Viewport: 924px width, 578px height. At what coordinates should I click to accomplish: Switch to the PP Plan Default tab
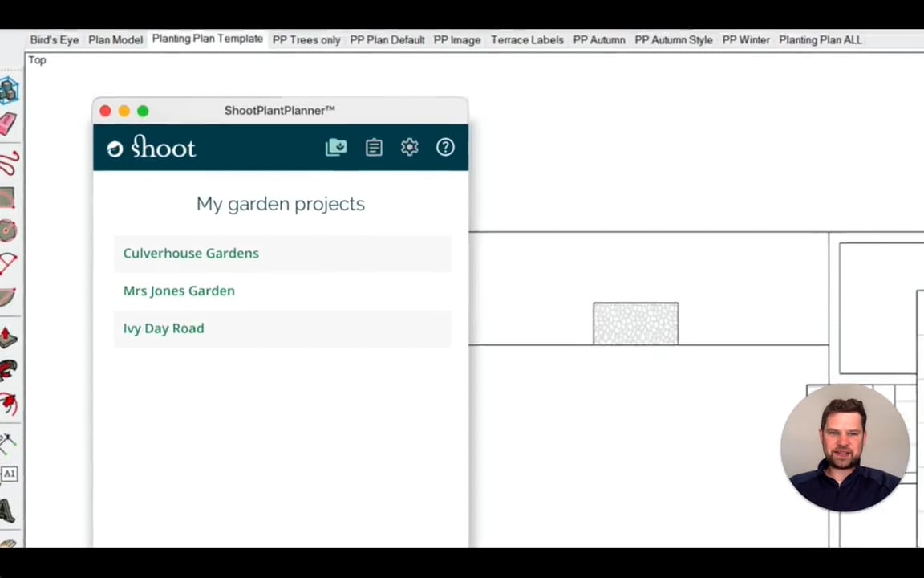(387, 40)
